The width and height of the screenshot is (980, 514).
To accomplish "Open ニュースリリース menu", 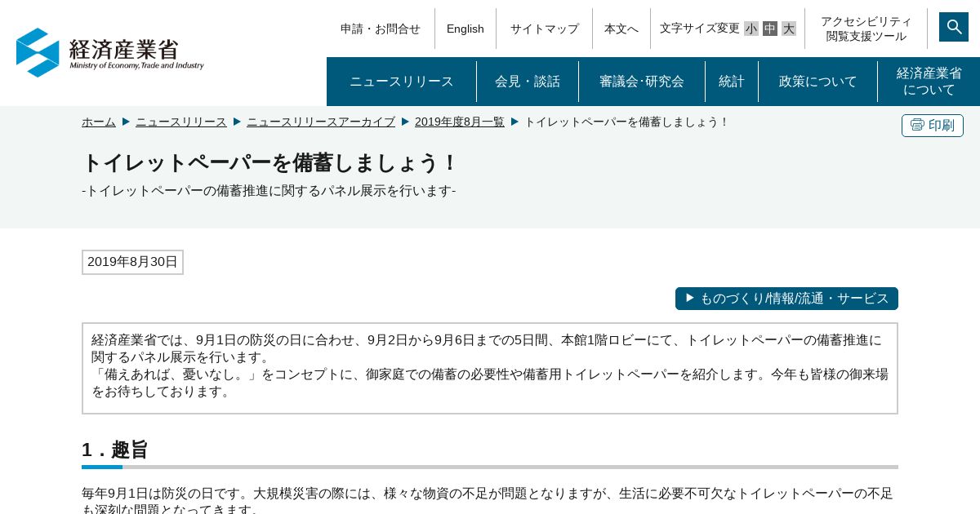I will click(x=402, y=82).
